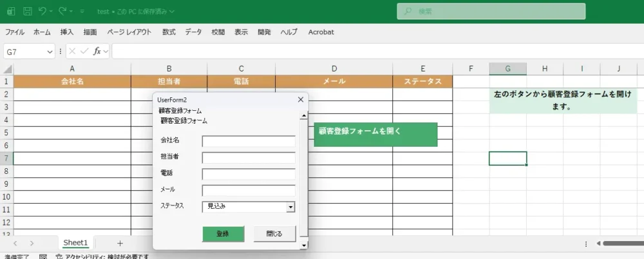Switch to the データ tab
This screenshot has height=259, width=644.
(x=193, y=32)
